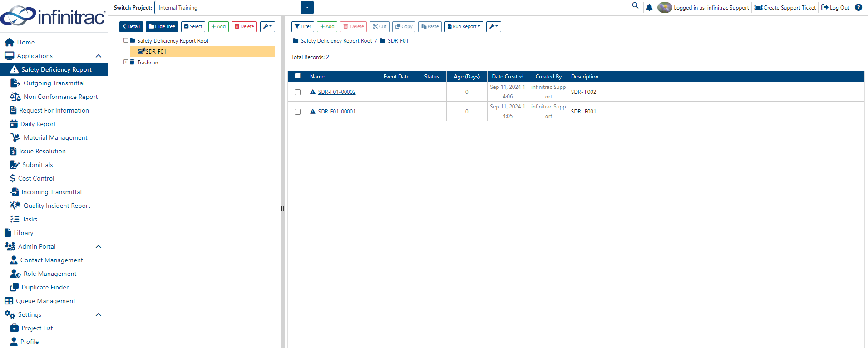Image resolution: width=868 pixels, height=348 pixels.
Task: Expand the Trashcan tree node
Action: (x=126, y=62)
